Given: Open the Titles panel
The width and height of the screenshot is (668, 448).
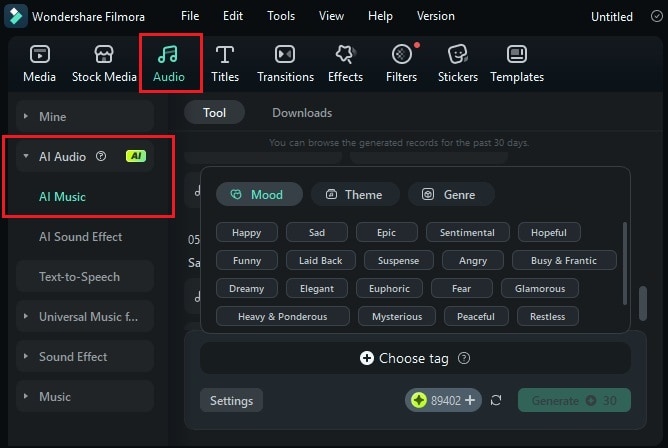Looking at the screenshot, I should click(x=225, y=64).
